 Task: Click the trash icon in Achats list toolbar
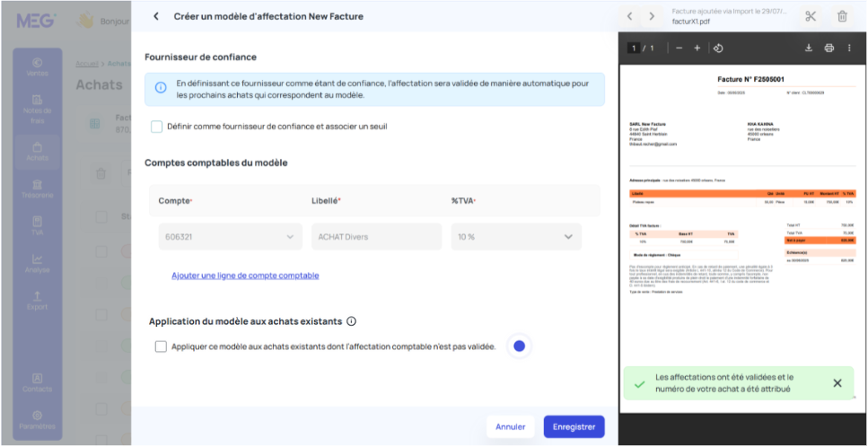[101, 174]
